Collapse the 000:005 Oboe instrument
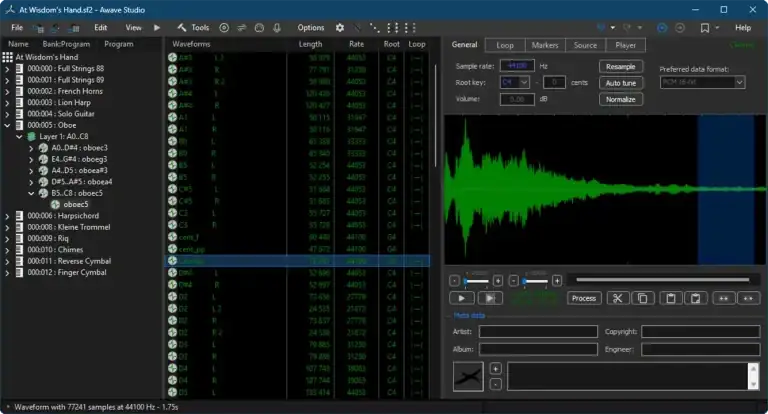The height and width of the screenshot is (414, 768). pos(7,125)
